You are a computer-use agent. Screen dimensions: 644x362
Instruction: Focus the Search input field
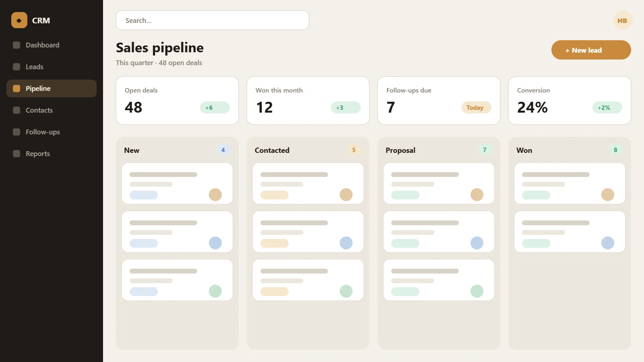(x=213, y=20)
